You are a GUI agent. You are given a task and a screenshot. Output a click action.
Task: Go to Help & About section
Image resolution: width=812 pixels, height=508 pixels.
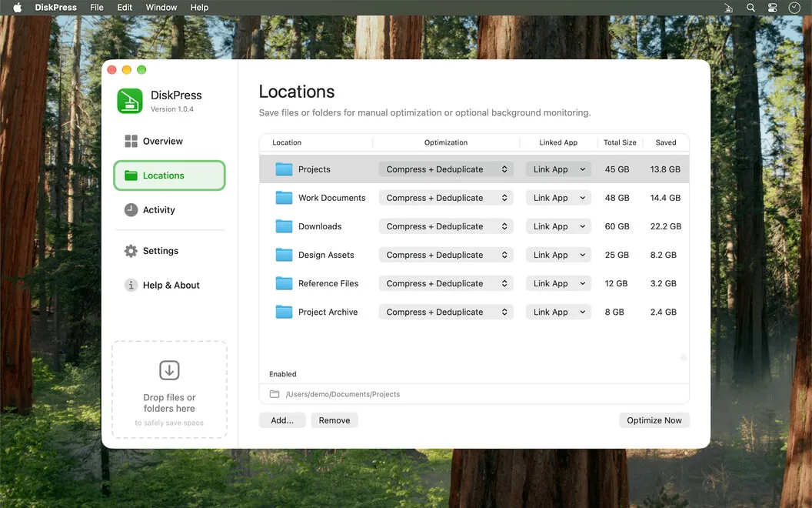[x=169, y=285]
